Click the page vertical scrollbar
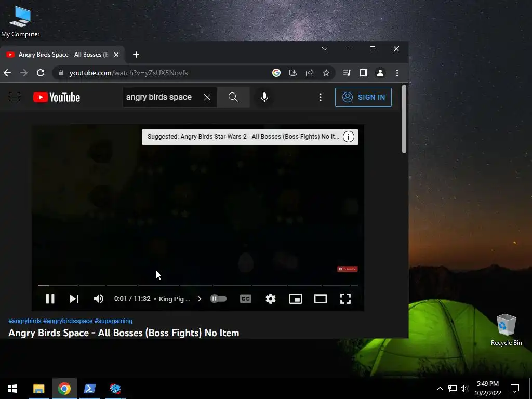This screenshot has width=532, height=399. (x=404, y=119)
